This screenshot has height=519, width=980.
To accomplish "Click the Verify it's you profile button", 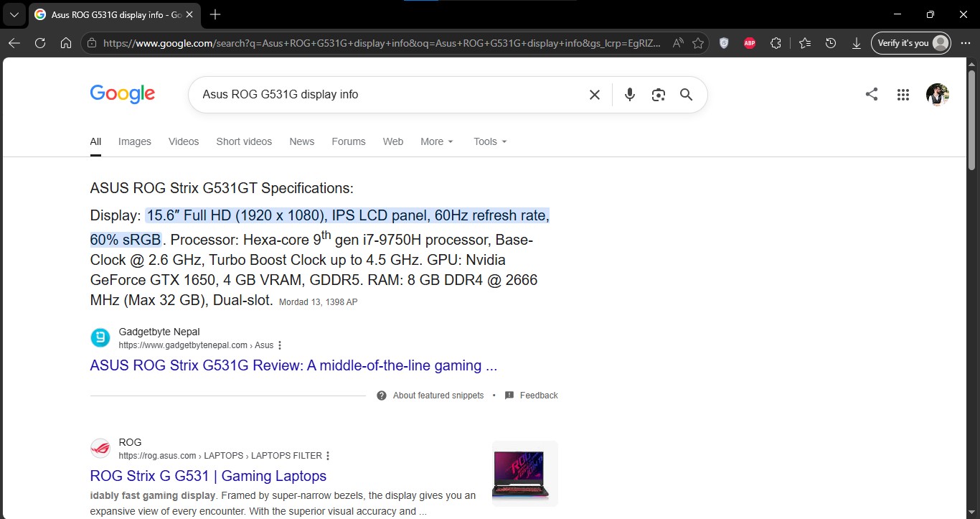I will point(911,43).
